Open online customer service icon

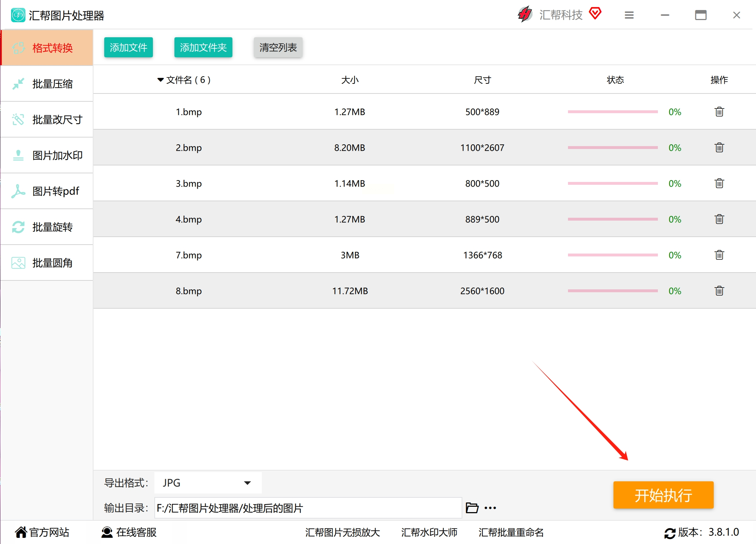(x=107, y=532)
